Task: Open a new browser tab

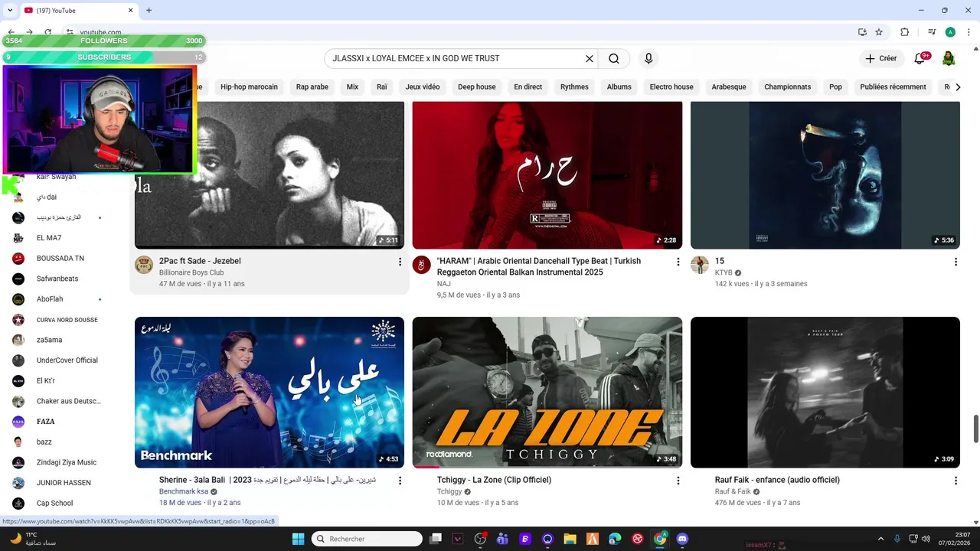Action: coord(149,10)
